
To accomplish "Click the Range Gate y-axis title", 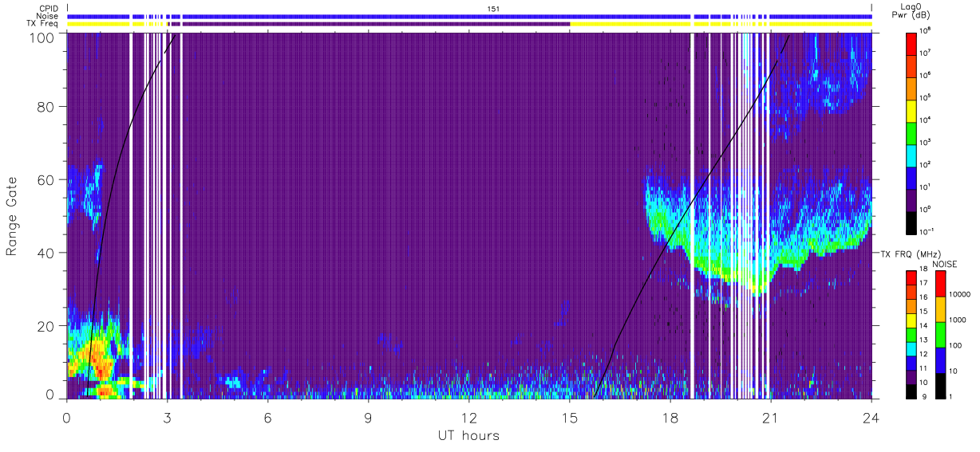I will (x=12, y=215).
